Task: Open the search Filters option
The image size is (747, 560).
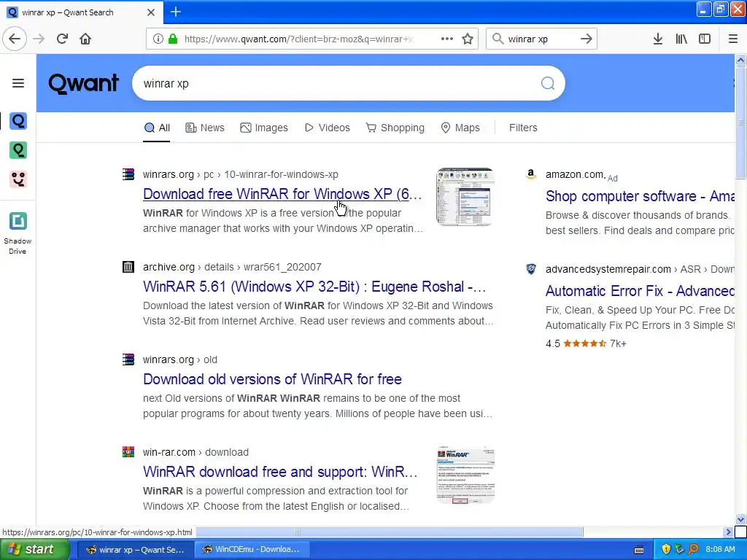Action: [523, 128]
